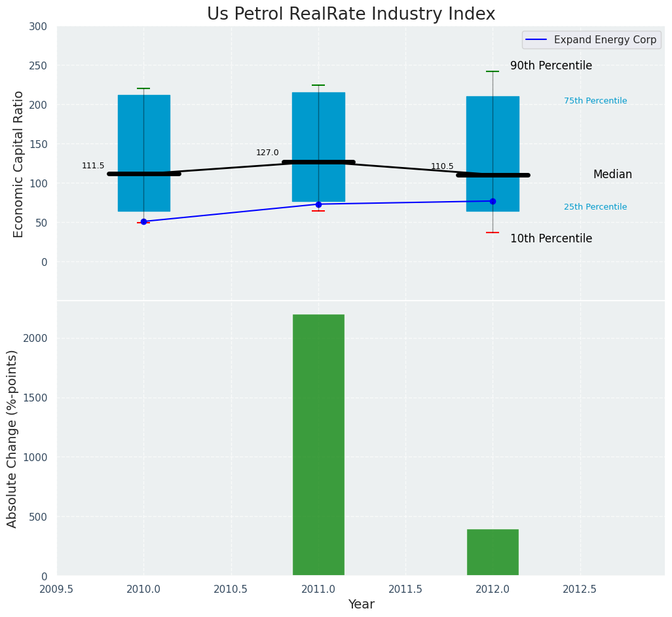Click the 10th Percentile annotation
The height and width of the screenshot is (617, 672).
coord(551,238)
